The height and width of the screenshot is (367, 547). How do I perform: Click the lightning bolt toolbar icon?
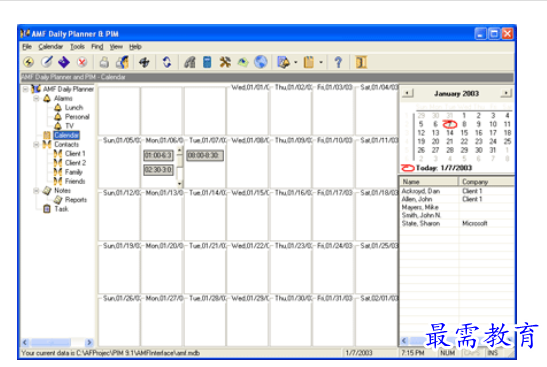(x=29, y=62)
